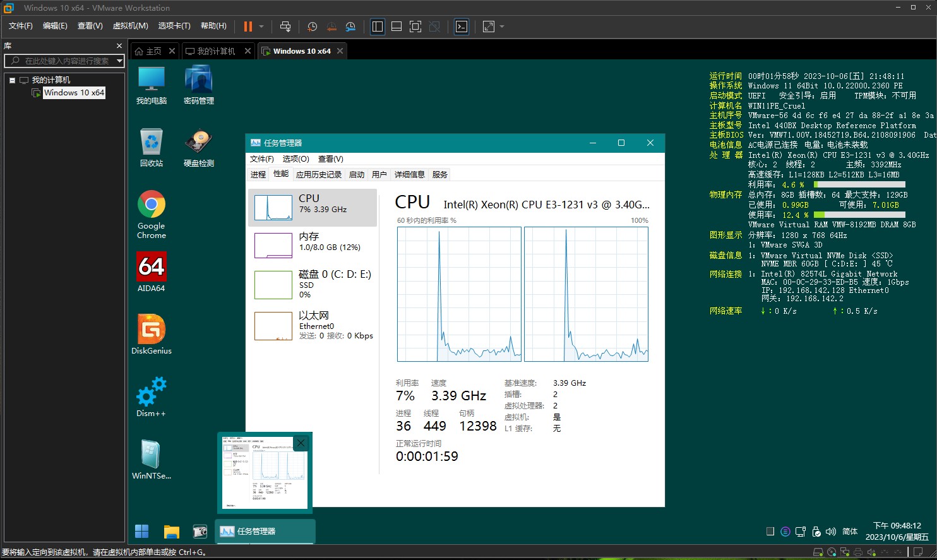Open the snapshot manager wrench-clock icon
The image size is (937, 560).
(350, 27)
